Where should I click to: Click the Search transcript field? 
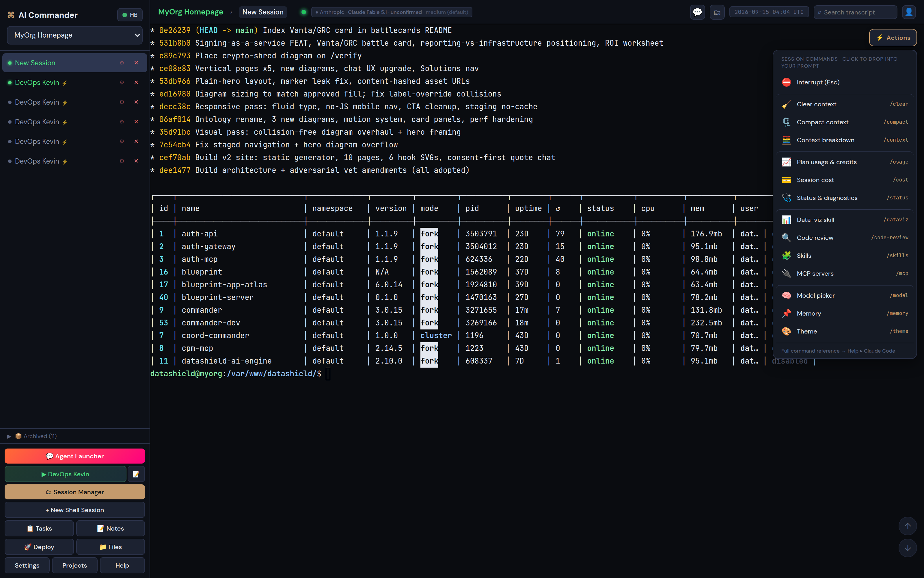click(x=855, y=12)
